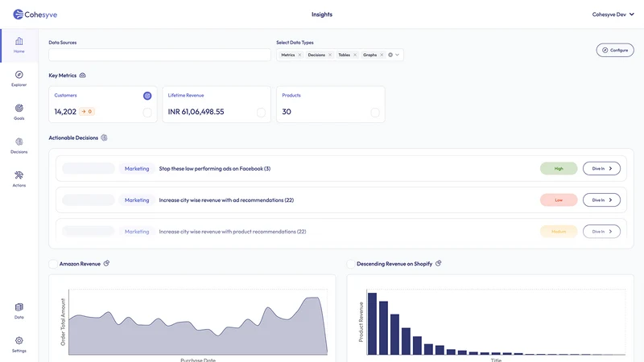The image size is (644, 362).
Task: Click the Home tab in the sidebar
Action: tap(19, 46)
